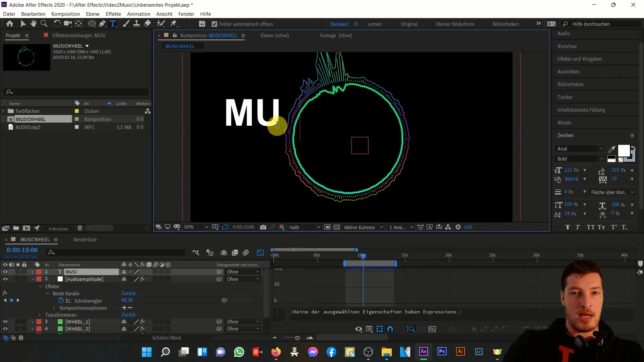Viewport: 644px width, 362px height.
Task: Take a snapshot with the camera icon
Action: click(263, 227)
